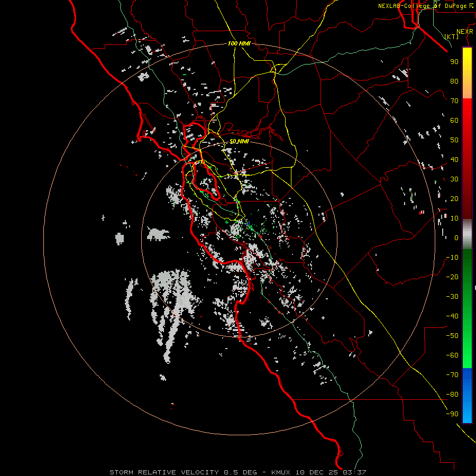This screenshot has height=476, width=476.
Task: Click the positive 70 value on the velocity scale
Action: [454, 101]
